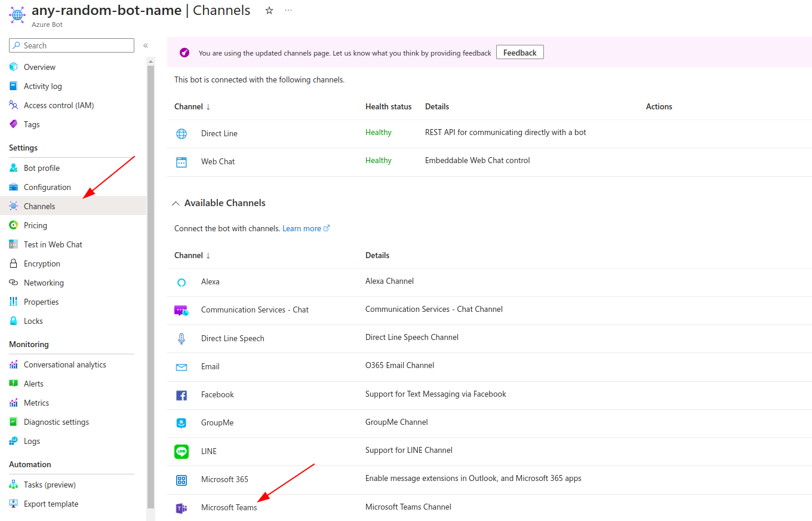Click the Healthy status for Web Chat
This screenshot has width=812, height=521.
click(x=379, y=160)
